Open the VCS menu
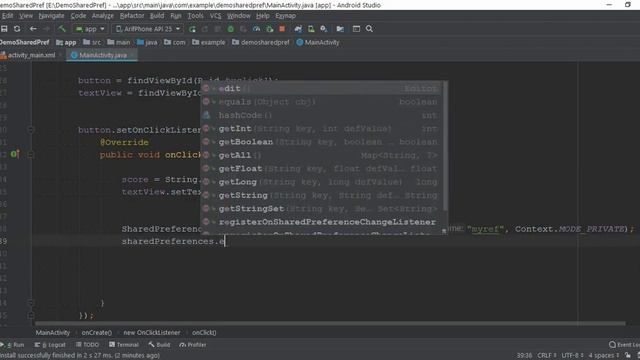Viewport: 640px width, 360px height. point(216,16)
